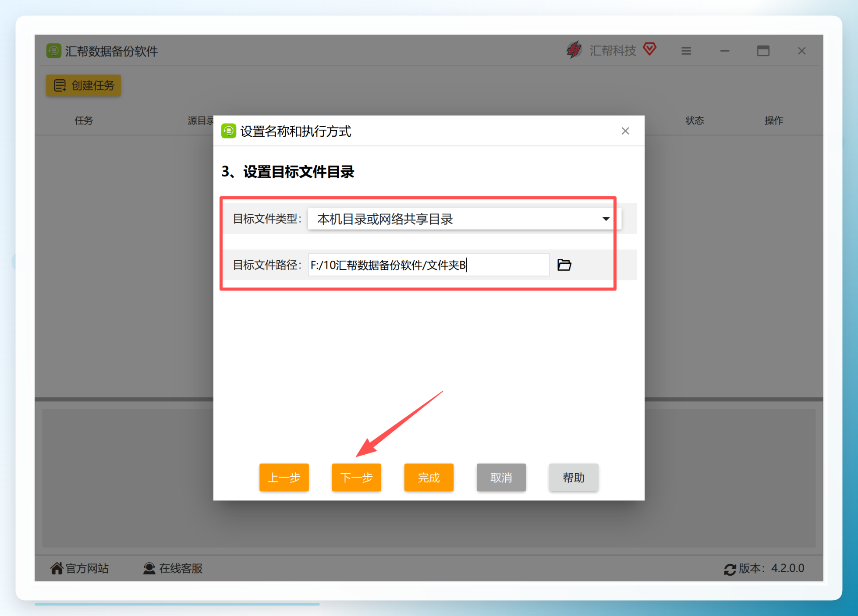Click the 汇帮科技 lightning logo icon
The image size is (858, 616).
(574, 50)
